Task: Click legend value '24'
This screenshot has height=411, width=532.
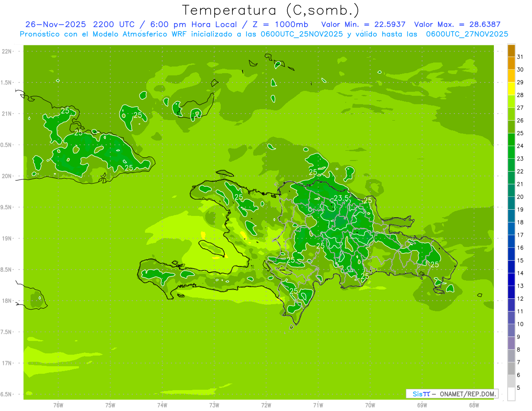Action: 520,146
